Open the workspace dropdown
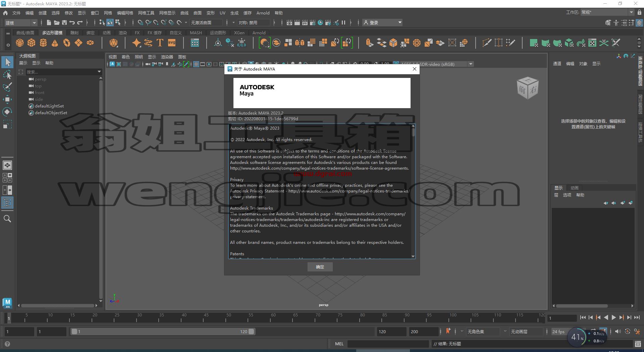Screen dimensions: 644x352 tap(607, 12)
